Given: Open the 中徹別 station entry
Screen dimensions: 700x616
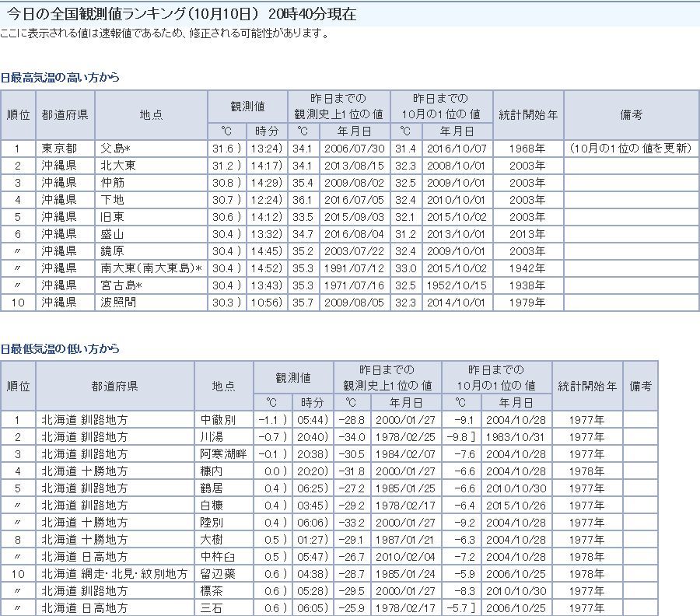Looking at the screenshot, I should pyautogui.click(x=217, y=420).
